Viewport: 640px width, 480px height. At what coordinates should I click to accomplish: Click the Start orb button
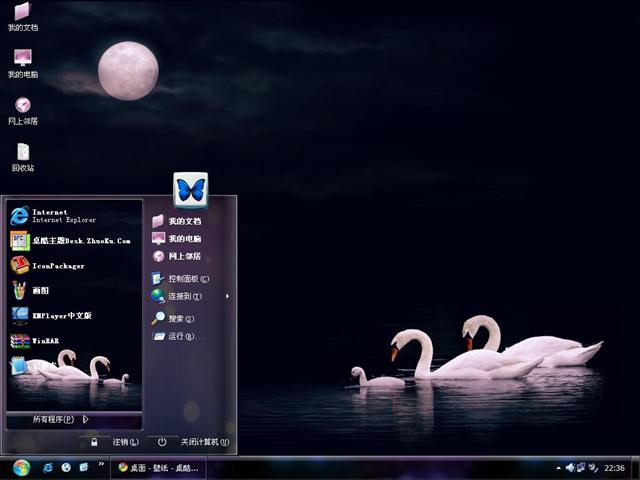(21, 467)
